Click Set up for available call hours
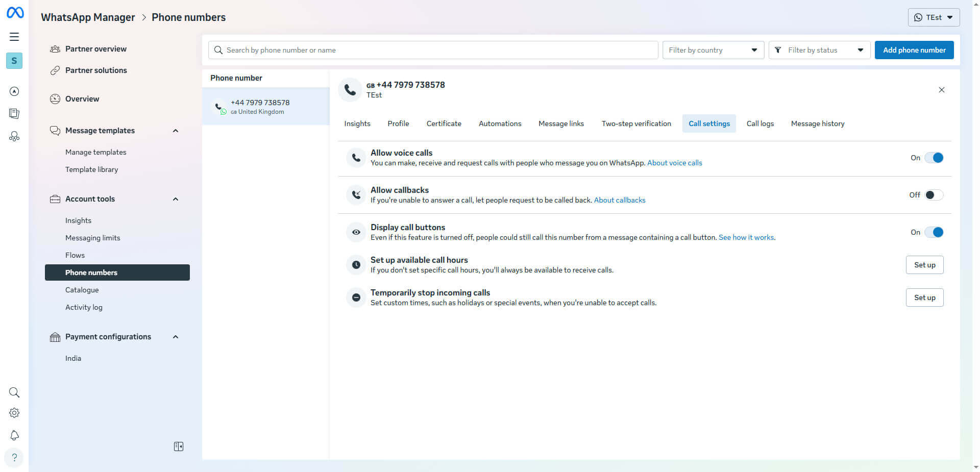Viewport: 980px width, 472px height. click(x=924, y=265)
